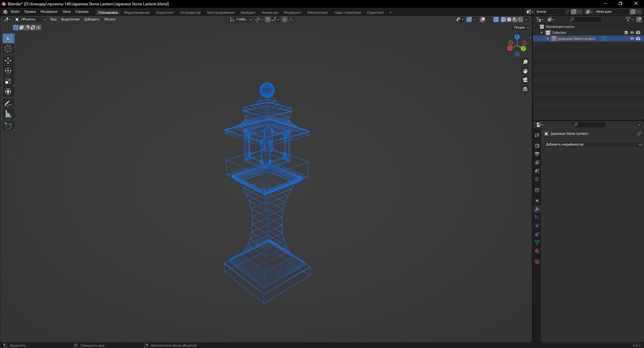Collapse the Collection tree item
The height and width of the screenshot is (348, 644).
pyautogui.click(x=542, y=33)
